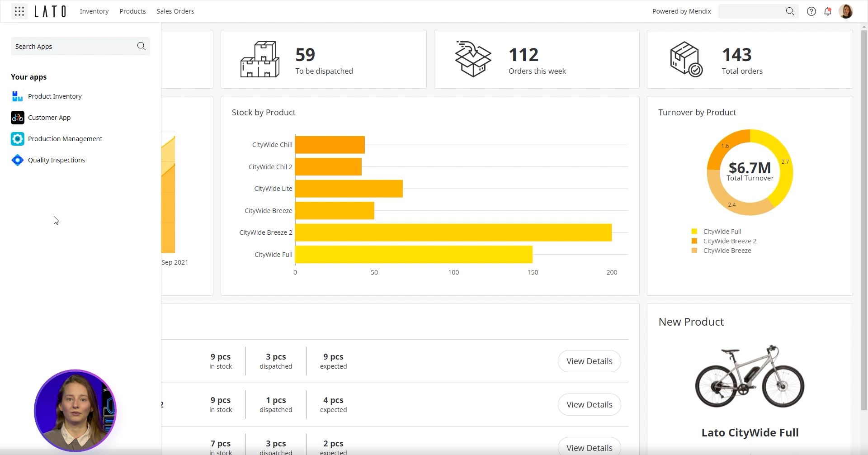Viewport: 868px width, 455px height.
Task: Click the CityWide Breeze 2 stock bar
Action: pos(453,232)
